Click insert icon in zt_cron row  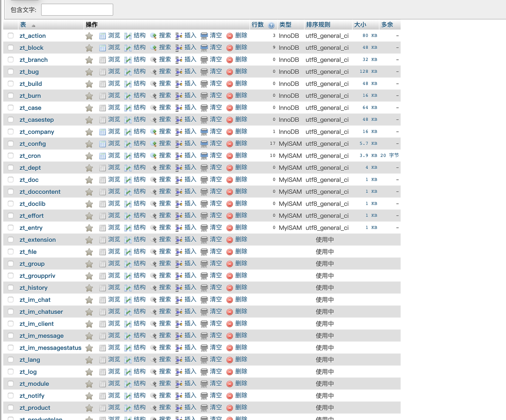click(179, 156)
